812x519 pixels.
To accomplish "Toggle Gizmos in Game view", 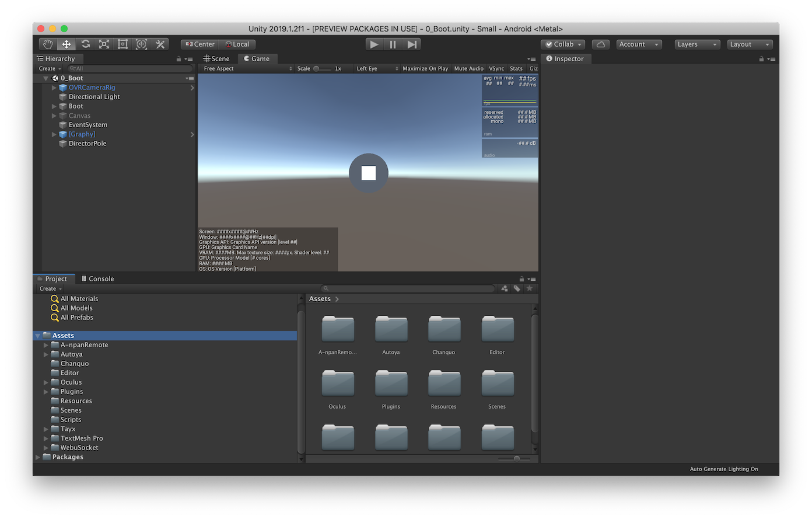I will click(533, 69).
